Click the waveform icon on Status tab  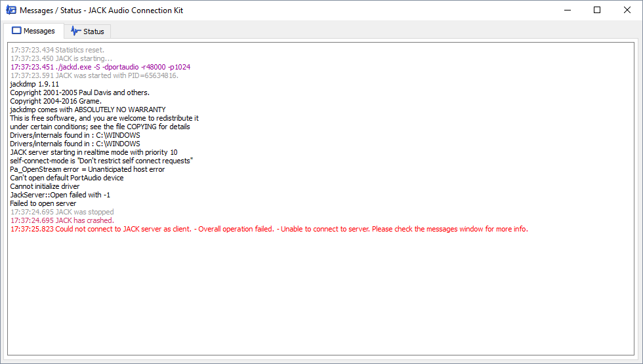tap(76, 31)
